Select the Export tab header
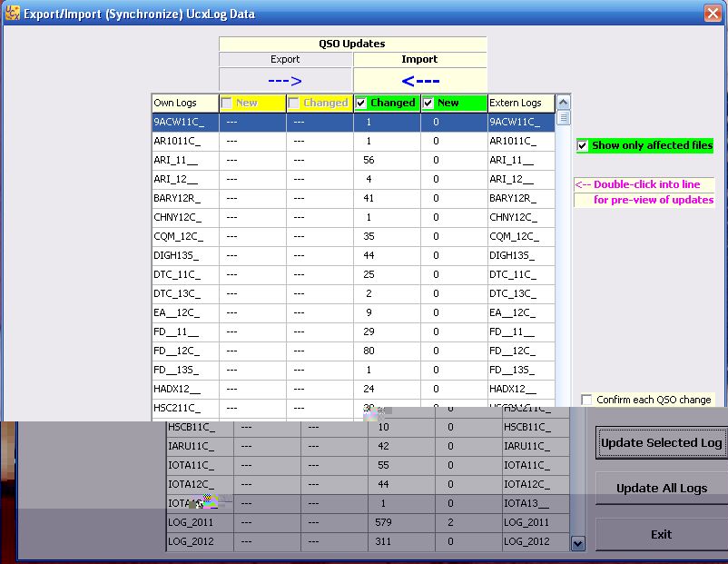This screenshot has height=564, width=728. (285, 60)
